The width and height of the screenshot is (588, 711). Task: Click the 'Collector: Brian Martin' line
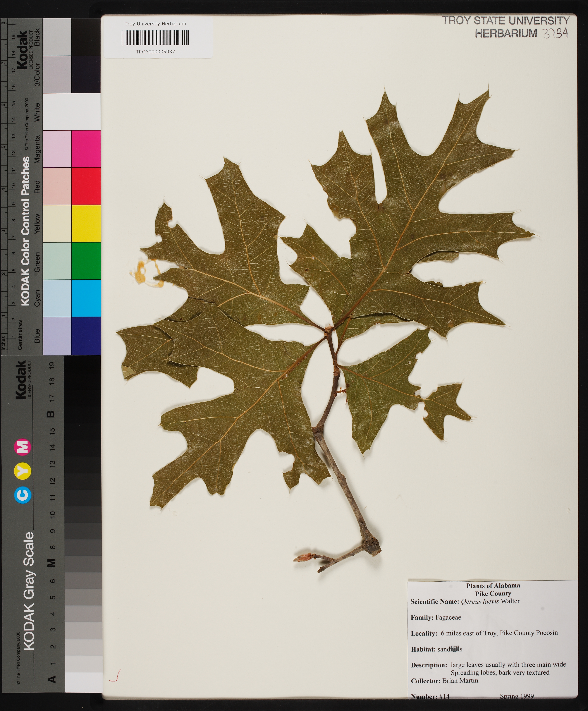point(444,681)
